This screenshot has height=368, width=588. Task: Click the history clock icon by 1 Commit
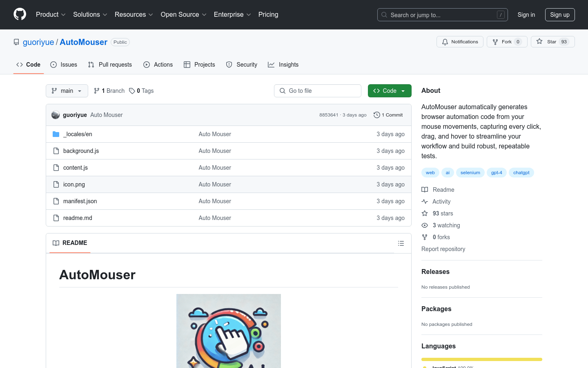377,115
